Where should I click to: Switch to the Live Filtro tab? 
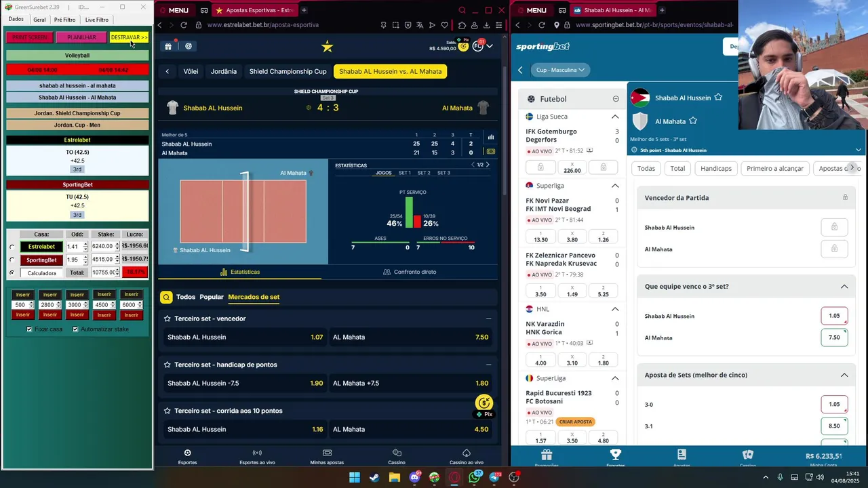point(96,20)
